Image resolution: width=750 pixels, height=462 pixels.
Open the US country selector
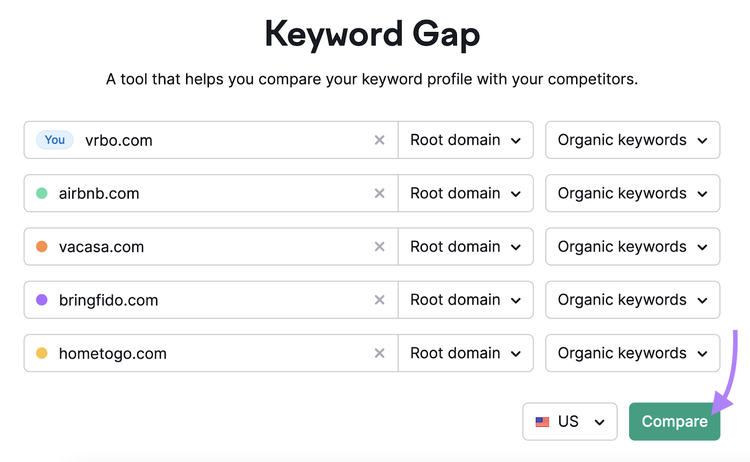point(570,421)
